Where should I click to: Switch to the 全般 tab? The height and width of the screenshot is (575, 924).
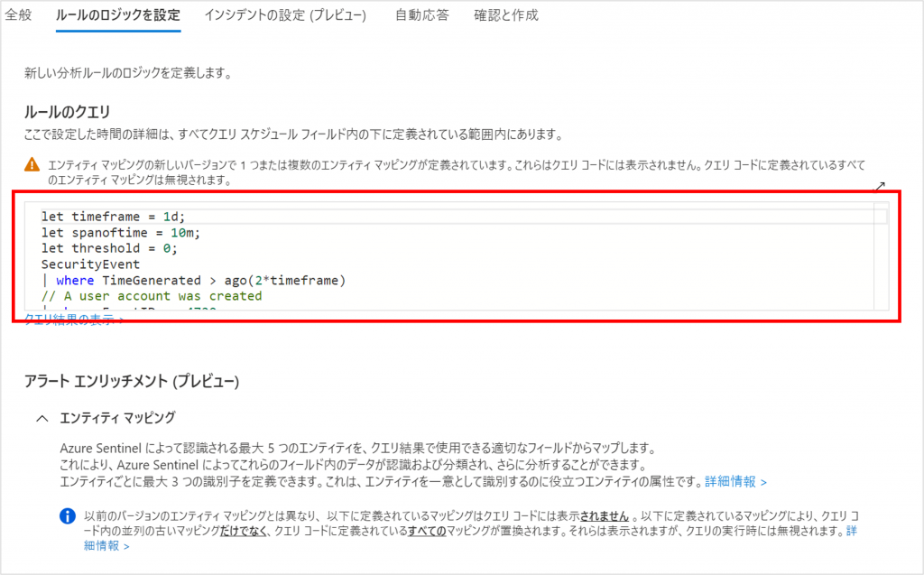(18, 15)
